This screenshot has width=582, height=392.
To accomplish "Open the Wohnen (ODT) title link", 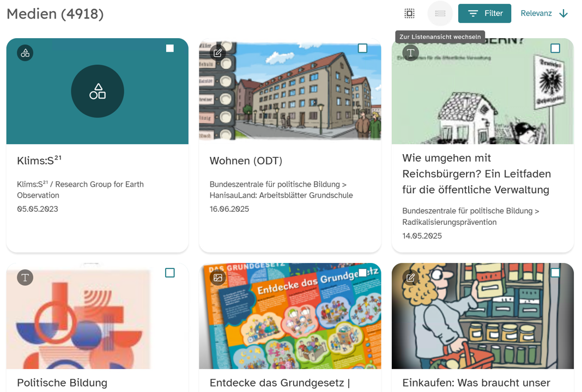I will pos(246,161).
